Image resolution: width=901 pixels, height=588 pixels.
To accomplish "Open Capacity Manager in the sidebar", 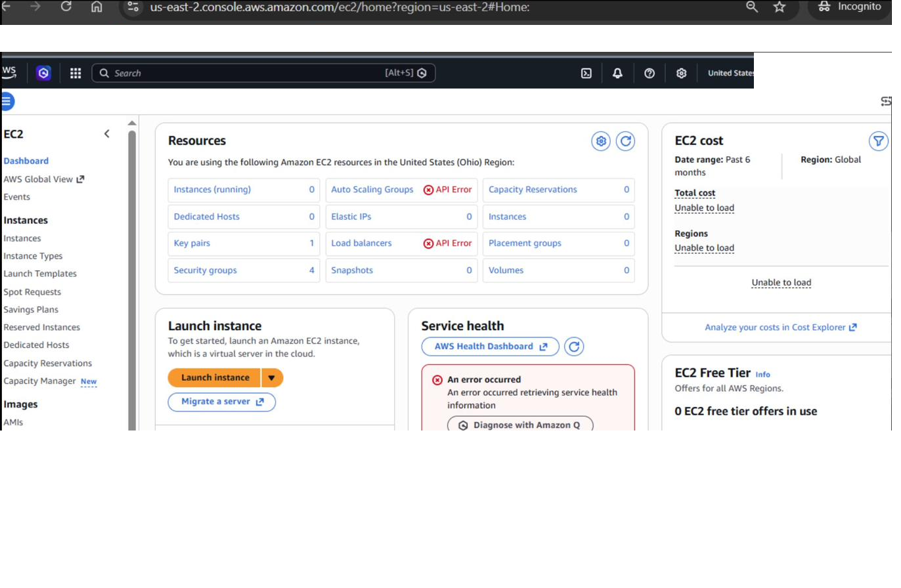I will [x=40, y=381].
